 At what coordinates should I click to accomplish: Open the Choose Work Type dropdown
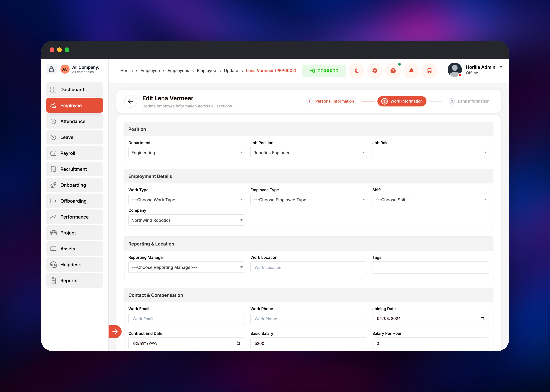pos(187,200)
